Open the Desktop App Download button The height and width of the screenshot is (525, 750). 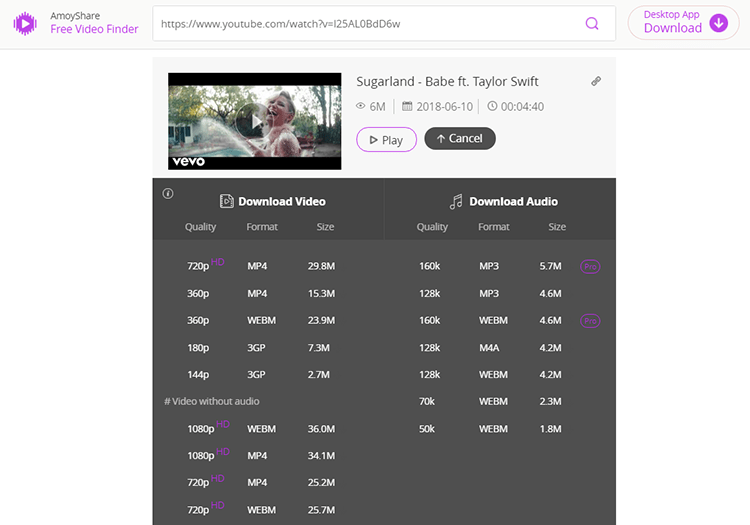coord(684,23)
